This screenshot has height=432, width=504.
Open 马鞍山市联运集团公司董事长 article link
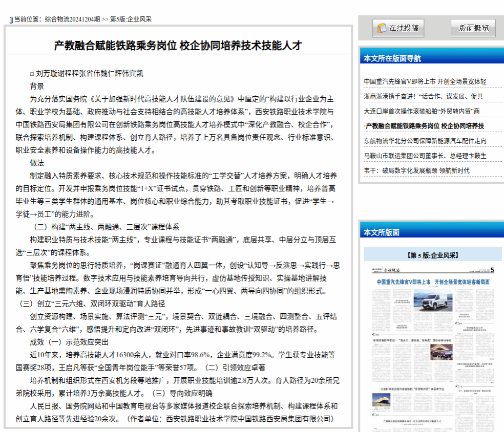pyautogui.click(x=425, y=156)
